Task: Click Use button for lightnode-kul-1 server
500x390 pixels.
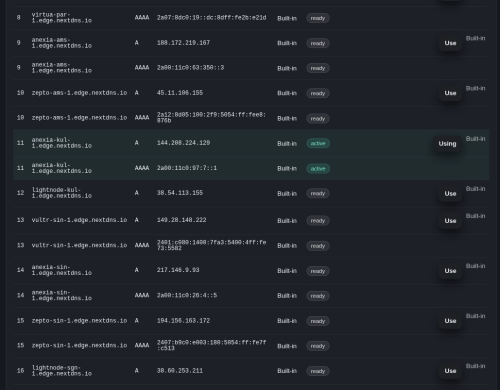Action: tap(450, 194)
